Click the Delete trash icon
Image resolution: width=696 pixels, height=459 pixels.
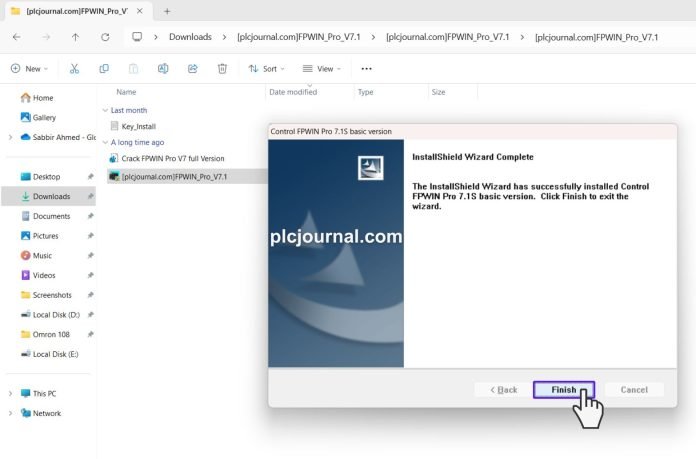pyautogui.click(x=222, y=69)
